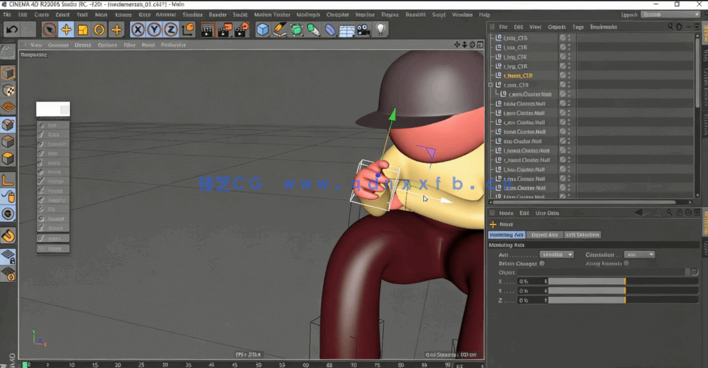Click the Y axis percentage slider

pyautogui.click(x=623, y=291)
